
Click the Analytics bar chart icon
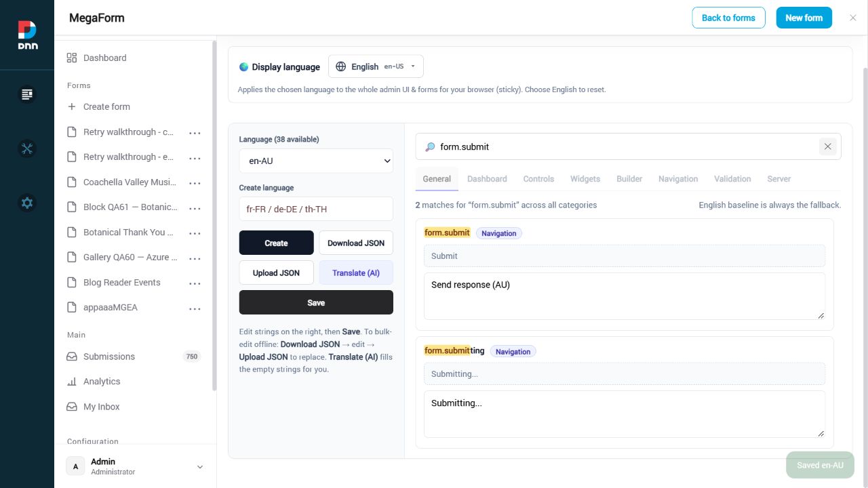tap(72, 382)
